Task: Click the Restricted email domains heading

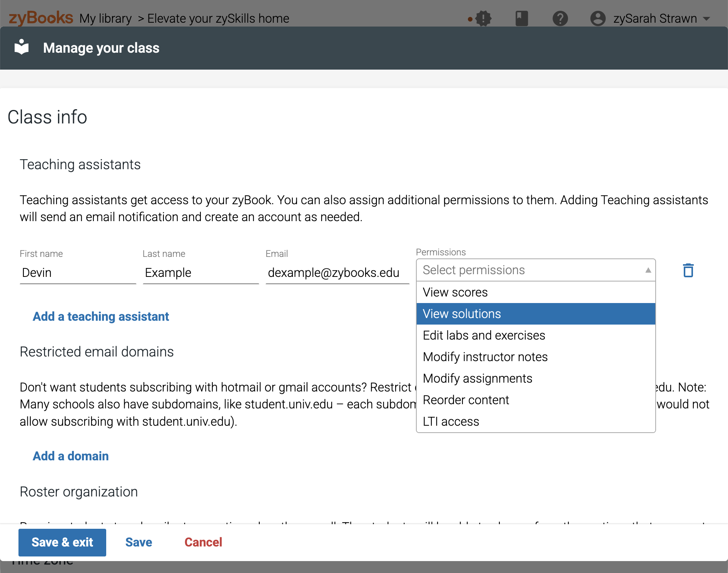Action: [97, 351]
